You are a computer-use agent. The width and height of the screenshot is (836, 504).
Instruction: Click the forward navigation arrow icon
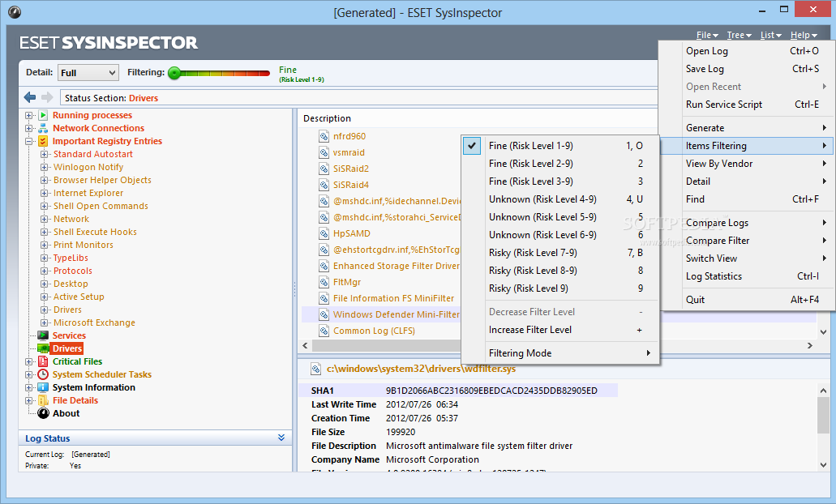pyautogui.click(x=48, y=97)
